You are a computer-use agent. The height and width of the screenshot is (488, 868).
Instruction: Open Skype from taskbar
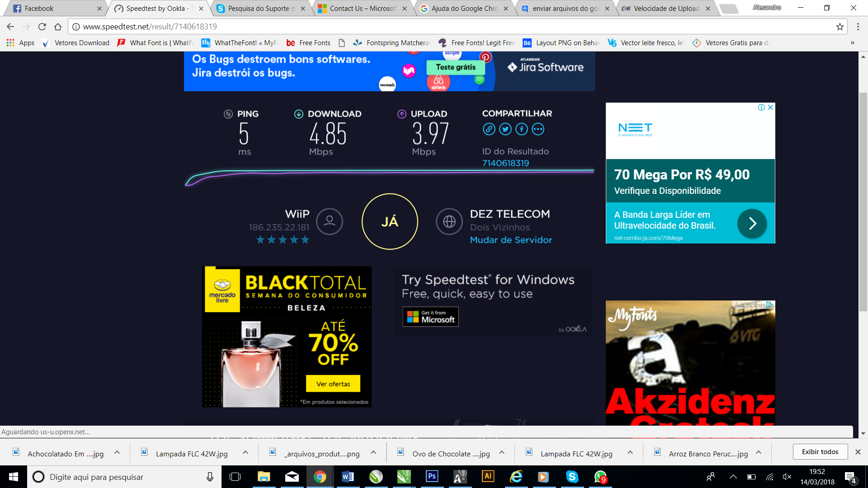click(x=572, y=477)
